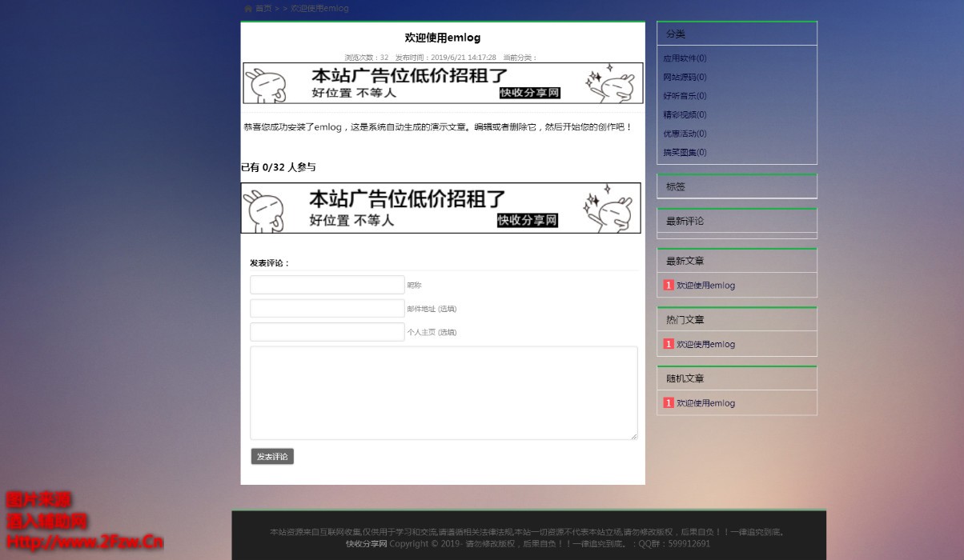Open 欢迎使用emlog under 最新文章
964x560 pixels.
coord(705,286)
